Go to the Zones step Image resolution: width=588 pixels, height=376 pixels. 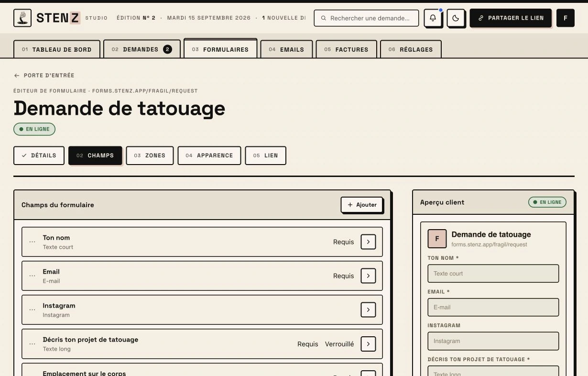[x=150, y=155]
